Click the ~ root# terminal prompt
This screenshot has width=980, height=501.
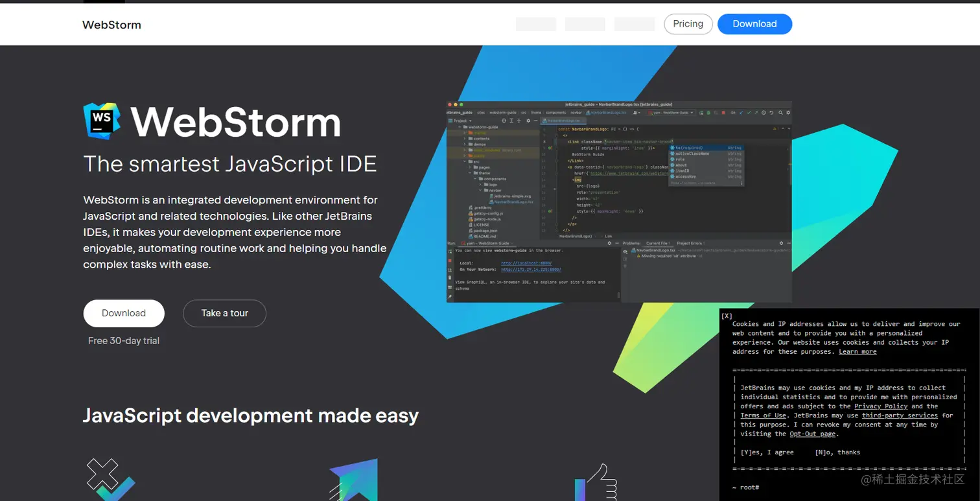pos(745,487)
